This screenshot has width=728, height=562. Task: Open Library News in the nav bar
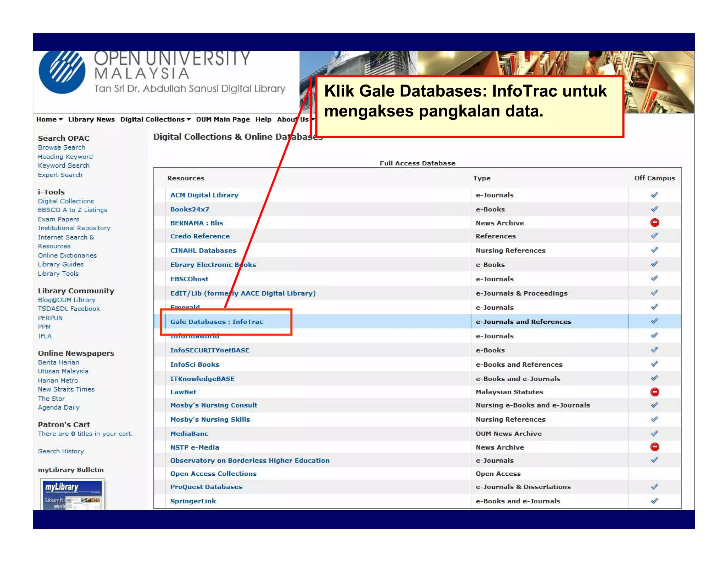91,119
